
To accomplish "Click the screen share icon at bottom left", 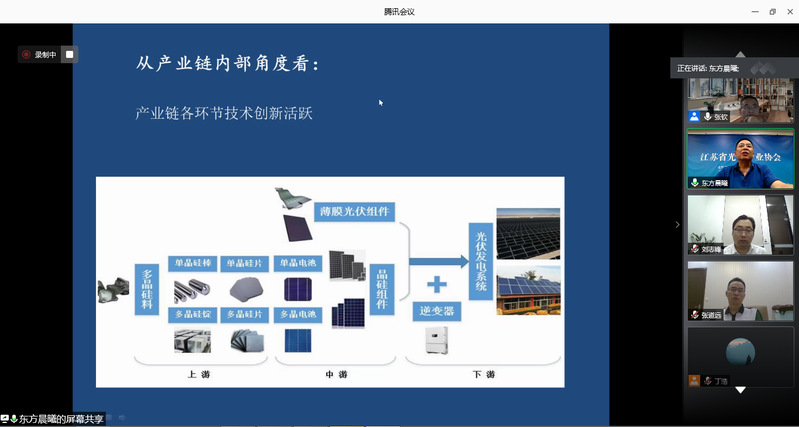I will point(5,419).
